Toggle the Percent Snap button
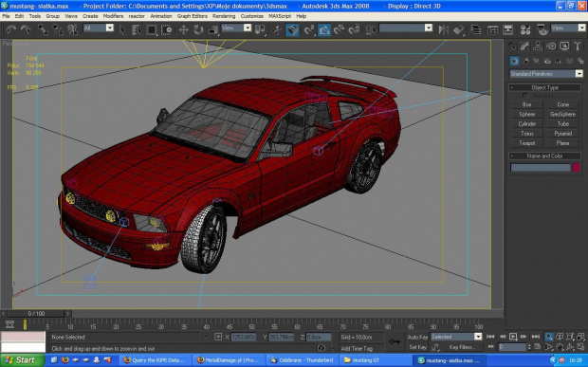The image size is (588, 367). (340, 29)
